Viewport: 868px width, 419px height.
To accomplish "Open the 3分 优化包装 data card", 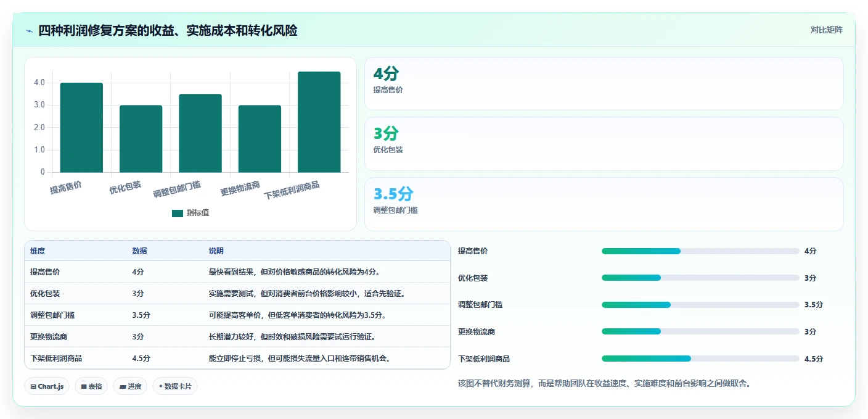I will (604, 144).
